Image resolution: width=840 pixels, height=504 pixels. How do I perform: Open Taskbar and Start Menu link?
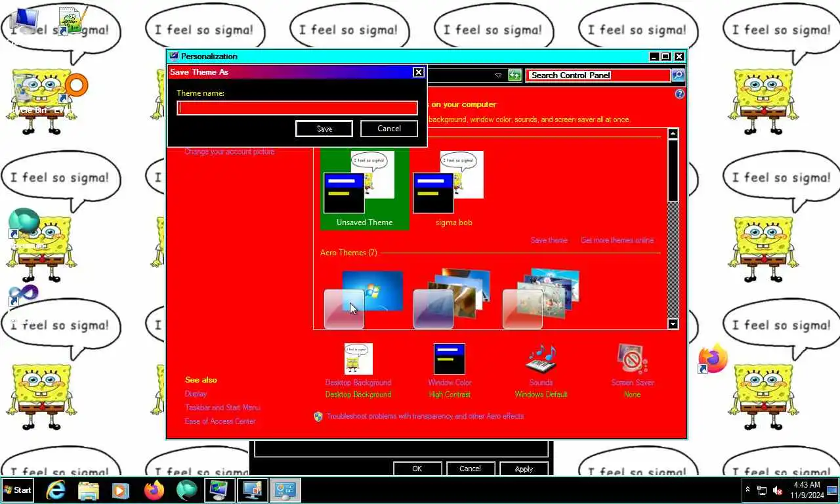(x=222, y=408)
